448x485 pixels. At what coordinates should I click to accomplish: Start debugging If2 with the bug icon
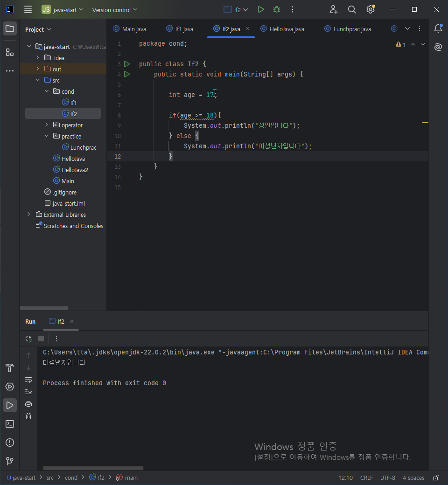click(276, 10)
